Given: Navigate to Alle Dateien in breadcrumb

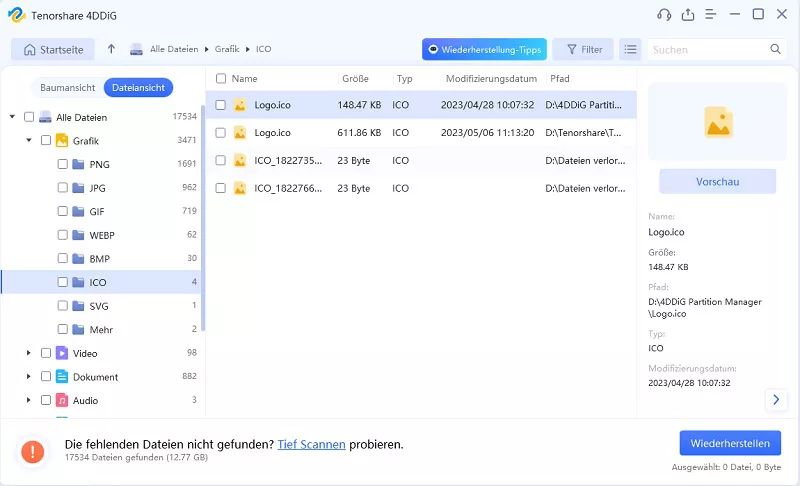Looking at the screenshot, I should 174,49.
